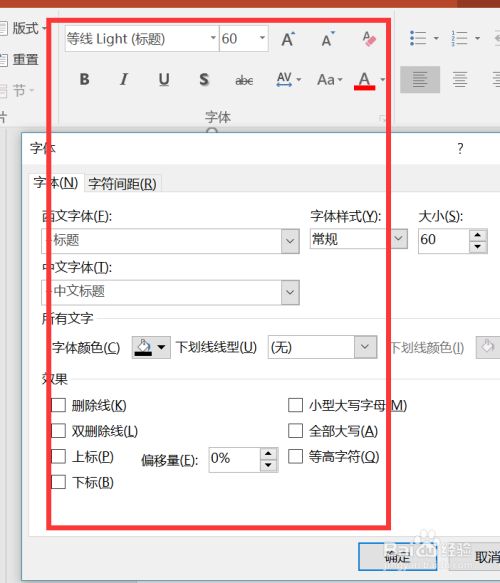Screen dimensions: 500x583
Task: Enable 双删除线(L) checkbox
Action: click(x=58, y=431)
